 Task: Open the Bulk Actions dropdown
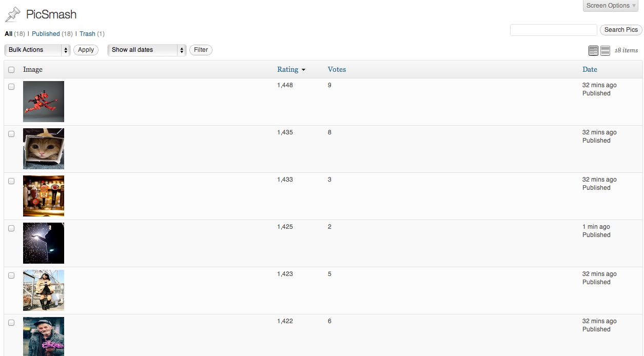pos(37,50)
